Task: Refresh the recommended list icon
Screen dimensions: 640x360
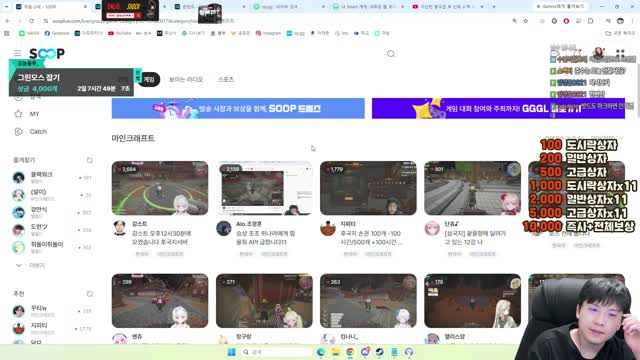Action: pyautogui.click(x=89, y=294)
